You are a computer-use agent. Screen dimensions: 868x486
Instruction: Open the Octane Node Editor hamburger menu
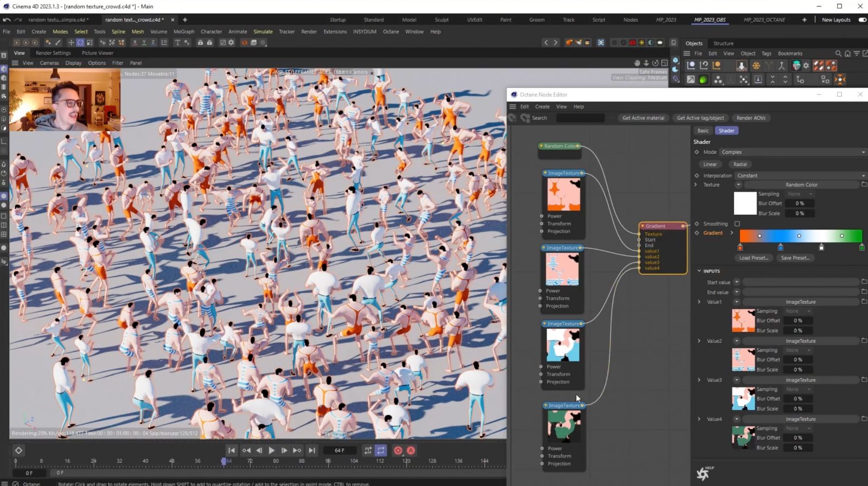(x=513, y=106)
